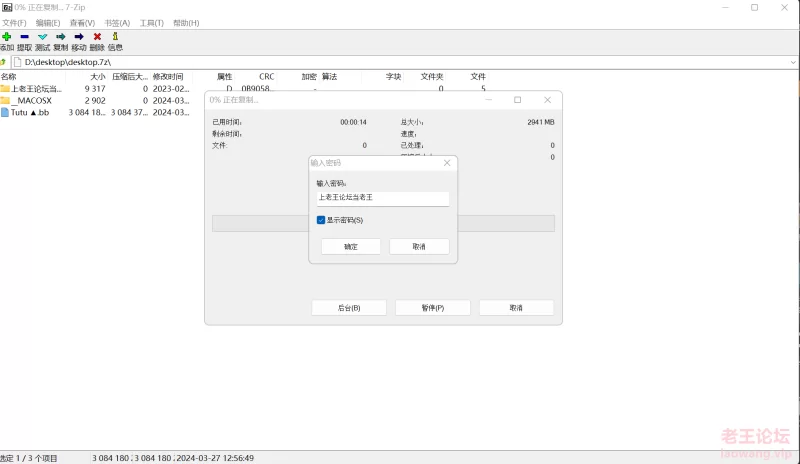This screenshot has height=464, width=800.
Task: Click the up-folder arrow beside the address bar
Action: pos(3,62)
